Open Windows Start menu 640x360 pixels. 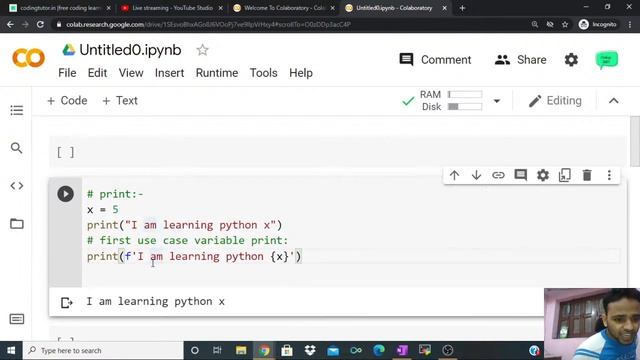(x=11, y=351)
